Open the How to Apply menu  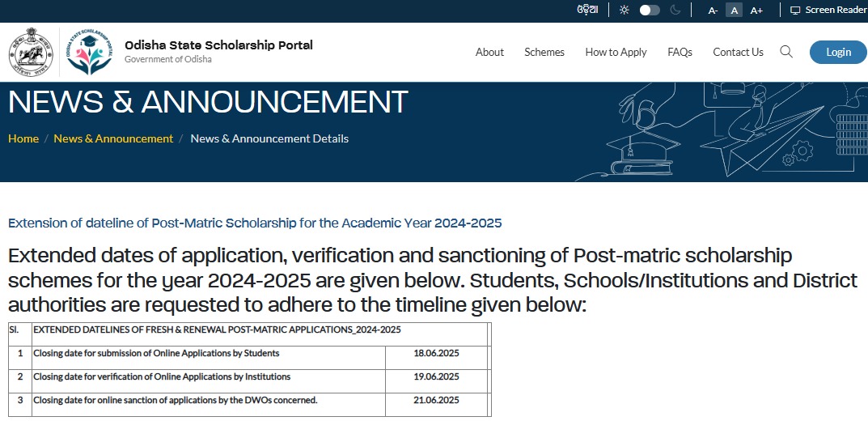(616, 52)
